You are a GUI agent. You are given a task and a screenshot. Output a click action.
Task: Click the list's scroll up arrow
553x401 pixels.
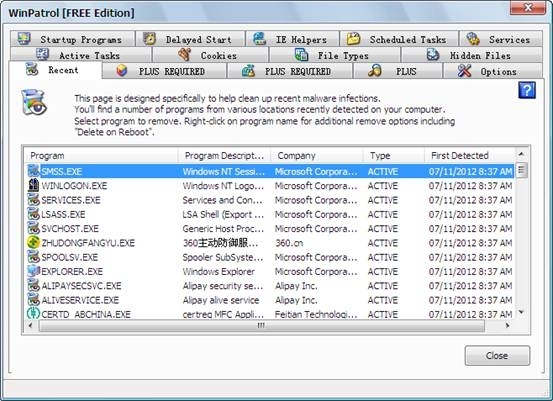coord(521,154)
